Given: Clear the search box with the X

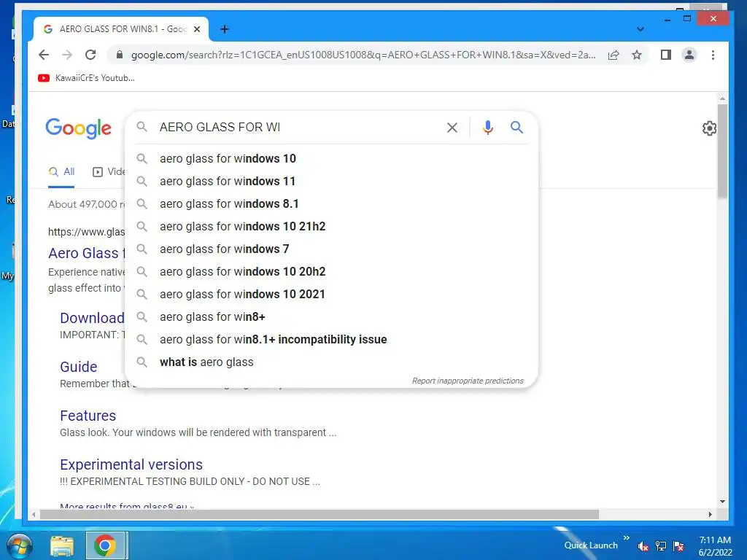Looking at the screenshot, I should 452,127.
